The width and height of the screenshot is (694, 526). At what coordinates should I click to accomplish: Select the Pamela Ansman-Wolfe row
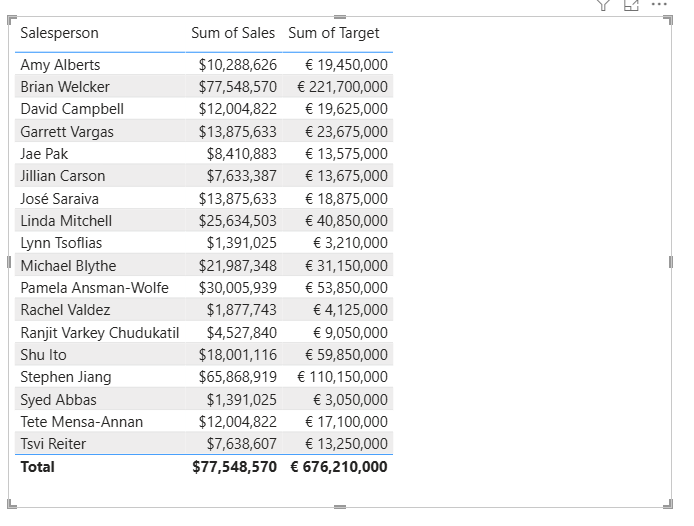click(x=94, y=288)
